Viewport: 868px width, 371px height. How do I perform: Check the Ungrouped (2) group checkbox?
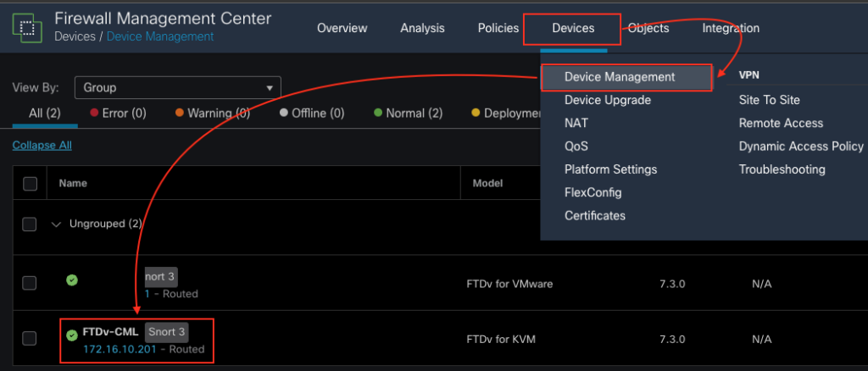tap(30, 224)
